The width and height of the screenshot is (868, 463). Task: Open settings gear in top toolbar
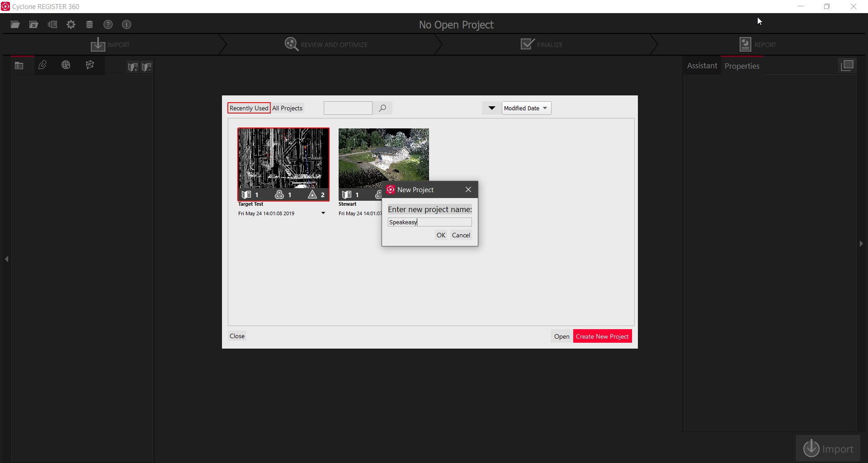pos(71,24)
